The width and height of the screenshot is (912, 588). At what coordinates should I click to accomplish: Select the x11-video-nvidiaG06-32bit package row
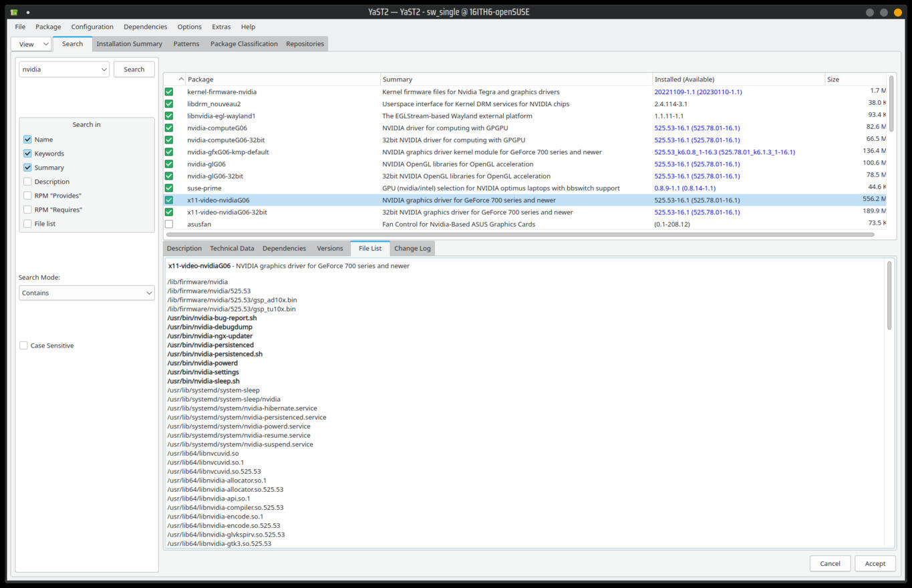point(525,212)
